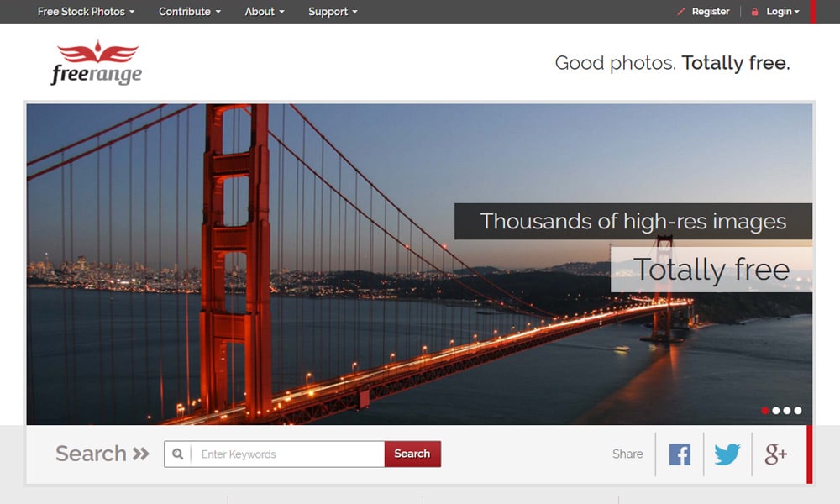Click the double chevron after Search label
The height and width of the screenshot is (504, 840).
click(x=140, y=454)
